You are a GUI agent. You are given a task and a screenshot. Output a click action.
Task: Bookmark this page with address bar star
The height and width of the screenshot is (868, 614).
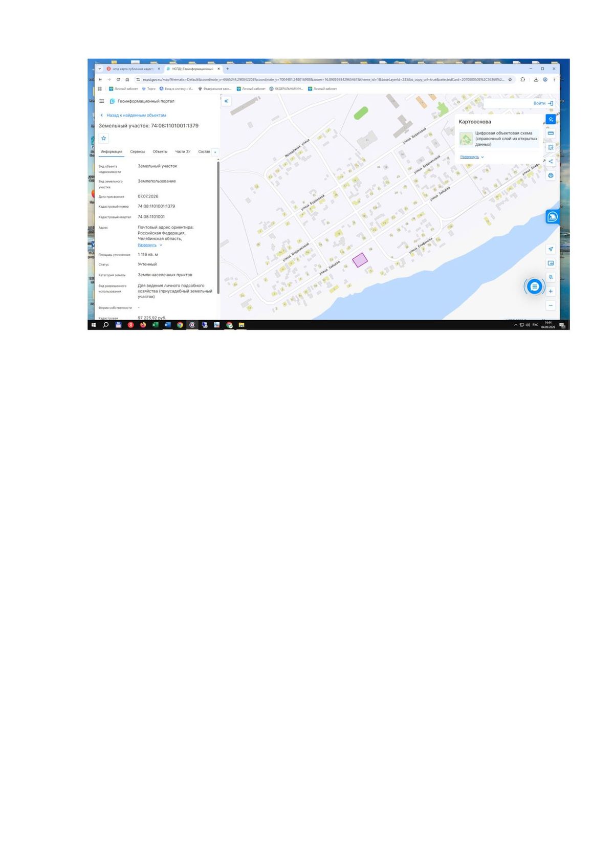pos(510,80)
